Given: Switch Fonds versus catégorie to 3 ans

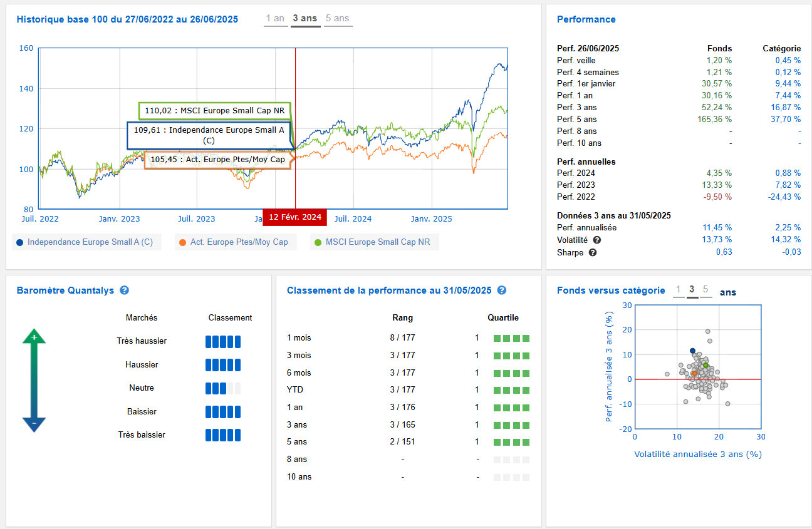Looking at the screenshot, I should [x=692, y=290].
